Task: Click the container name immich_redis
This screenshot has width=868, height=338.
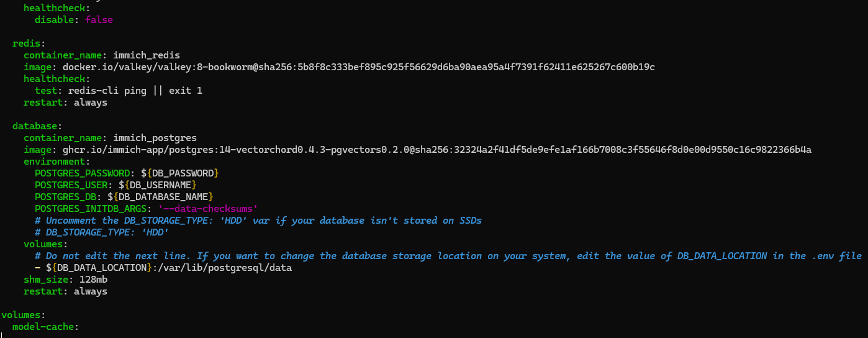Action: click(x=147, y=55)
